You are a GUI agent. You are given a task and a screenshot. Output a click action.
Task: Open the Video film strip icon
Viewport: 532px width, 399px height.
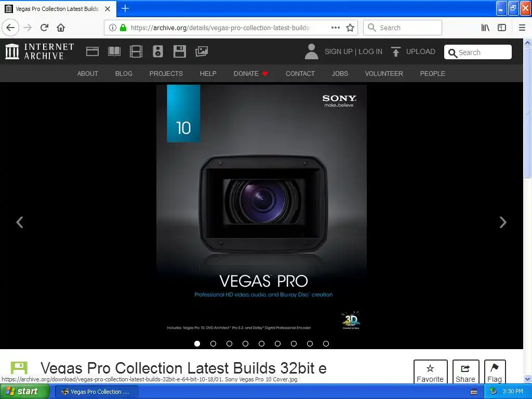(x=136, y=51)
